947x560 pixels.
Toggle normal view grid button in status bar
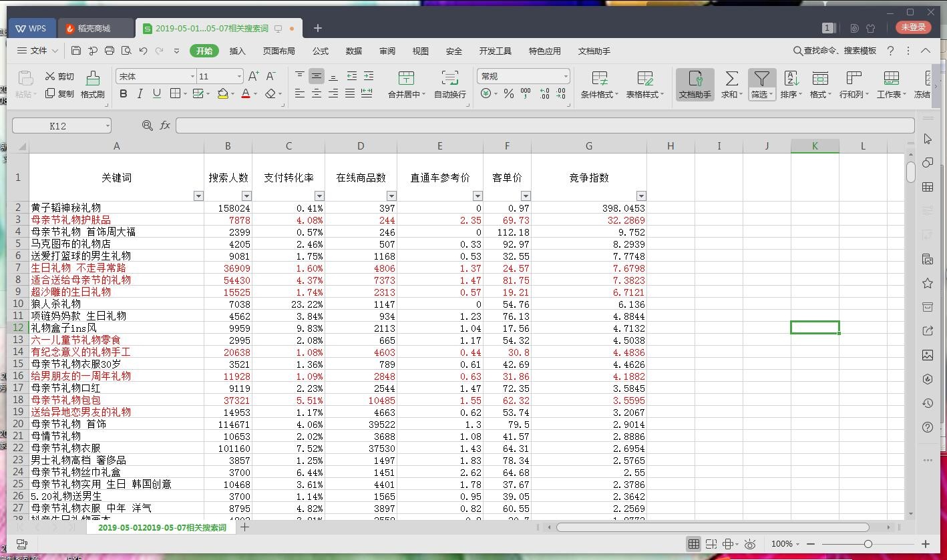pyautogui.click(x=694, y=544)
